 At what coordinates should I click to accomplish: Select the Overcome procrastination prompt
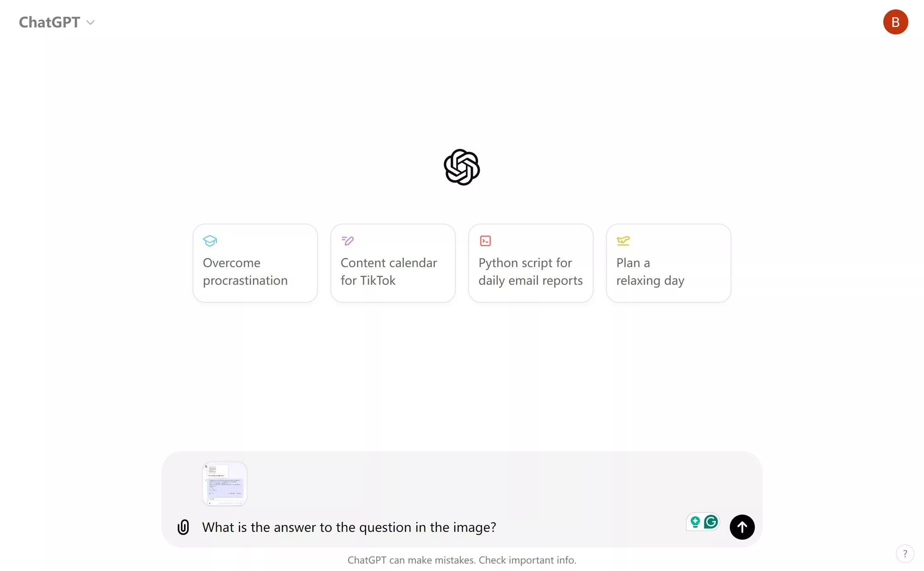click(x=255, y=263)
